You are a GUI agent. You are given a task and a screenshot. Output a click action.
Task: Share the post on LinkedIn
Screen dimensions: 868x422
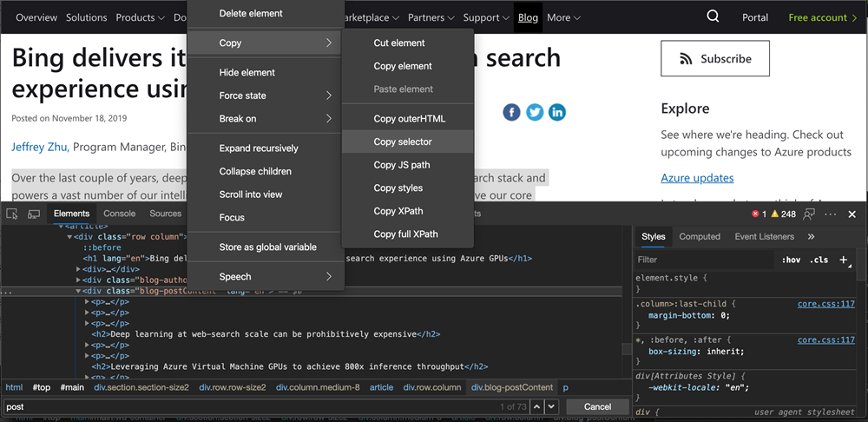click(557, 112)
